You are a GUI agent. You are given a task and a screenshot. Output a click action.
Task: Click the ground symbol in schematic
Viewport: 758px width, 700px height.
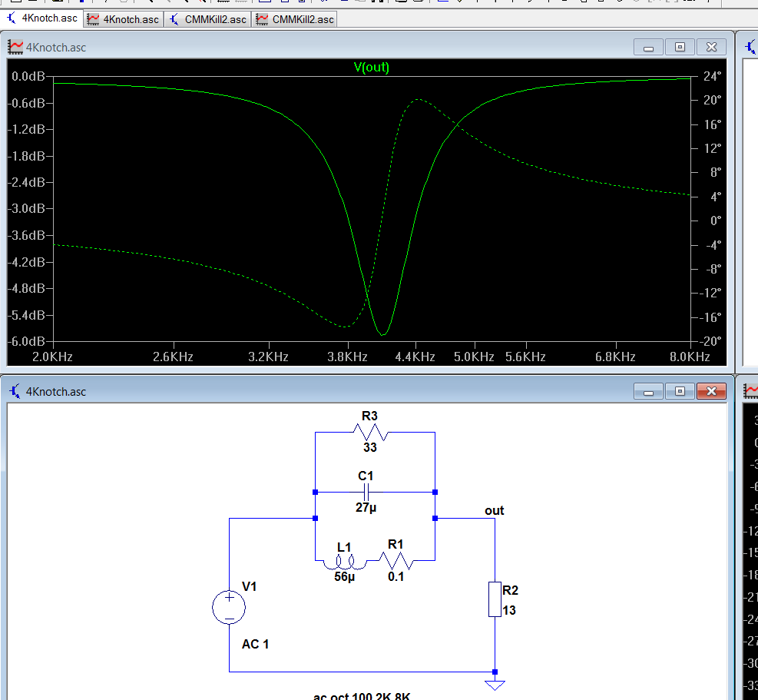(x=495, y=685)
